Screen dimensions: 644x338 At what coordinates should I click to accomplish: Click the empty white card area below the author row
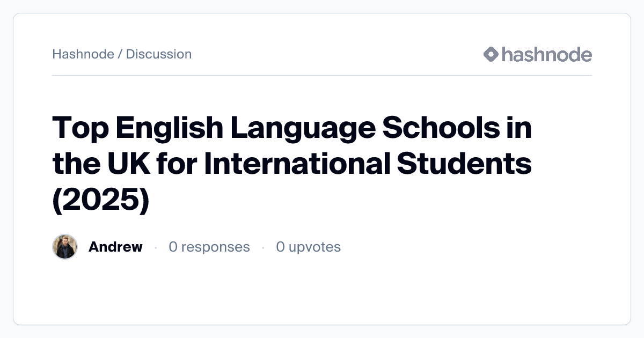pyautogui.click(x=322, y=292)
